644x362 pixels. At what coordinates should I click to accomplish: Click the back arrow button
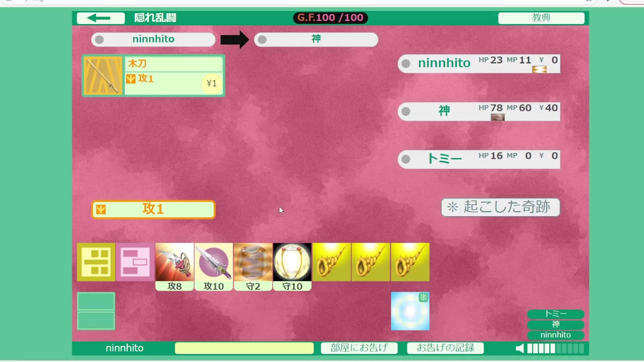point(101,18)
